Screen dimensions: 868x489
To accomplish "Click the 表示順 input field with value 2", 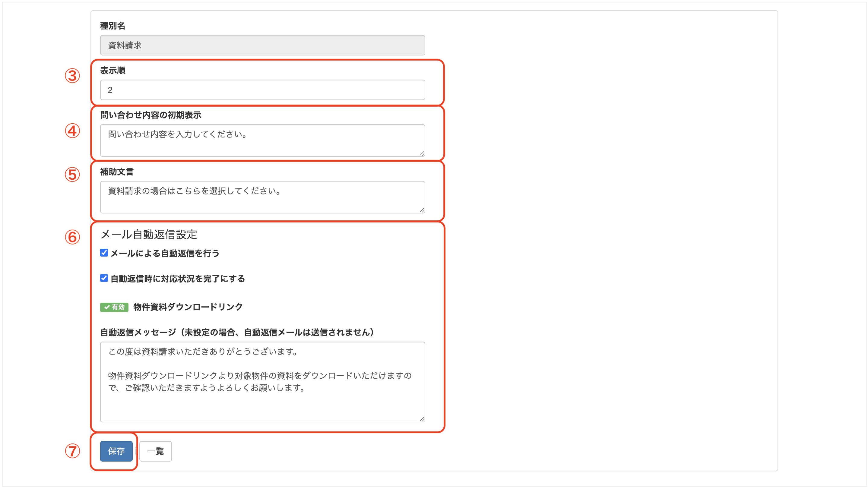I will [262, 90].
